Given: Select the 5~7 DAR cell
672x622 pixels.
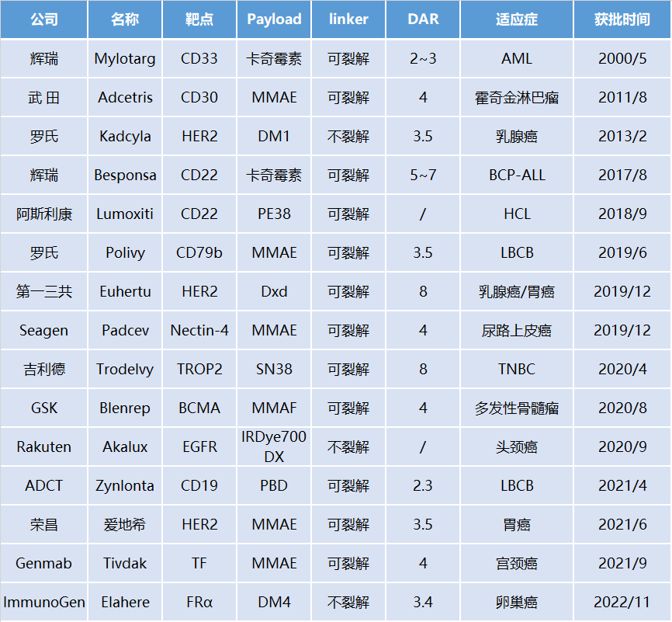Looking at the screenshot, I should pos(423,175).
